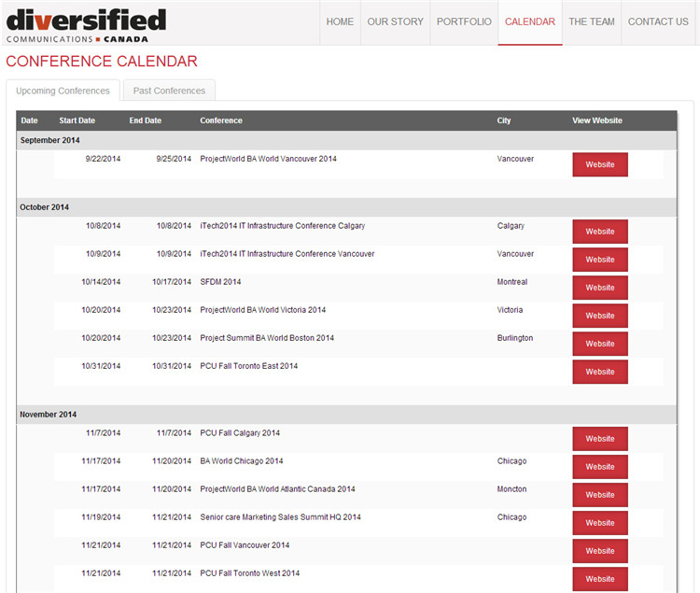Click Website for ProjectWorld BA World Victoria 2014
700x593 pixels.
pos(599,316)
